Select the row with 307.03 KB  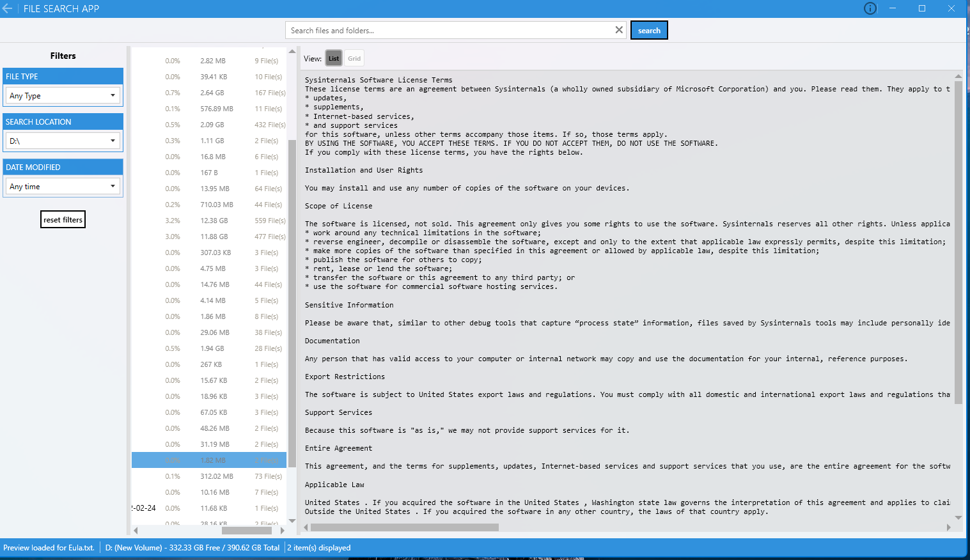coord(209,253)
